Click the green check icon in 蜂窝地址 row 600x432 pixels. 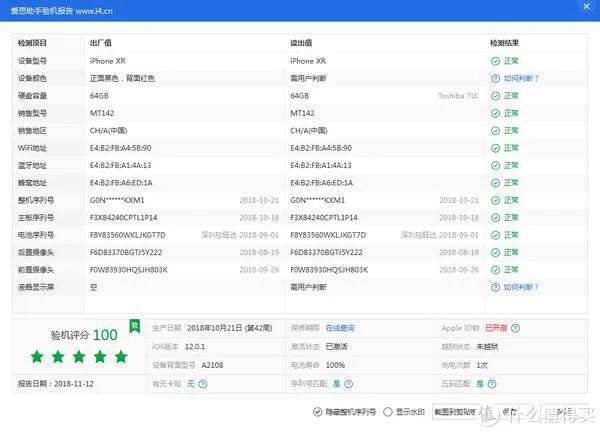point(495,183)
